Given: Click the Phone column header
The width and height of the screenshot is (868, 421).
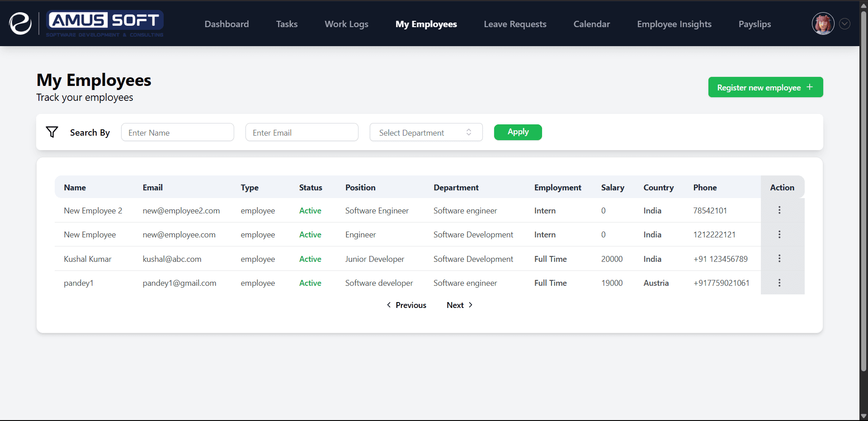Looking at the screenshot, I should (705, 187).
